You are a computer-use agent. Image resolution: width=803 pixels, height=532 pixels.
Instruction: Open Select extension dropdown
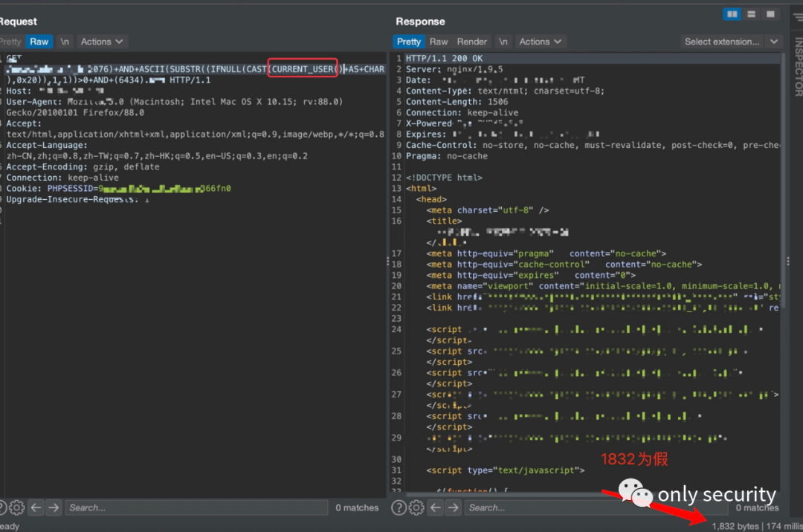pos(721,42)
